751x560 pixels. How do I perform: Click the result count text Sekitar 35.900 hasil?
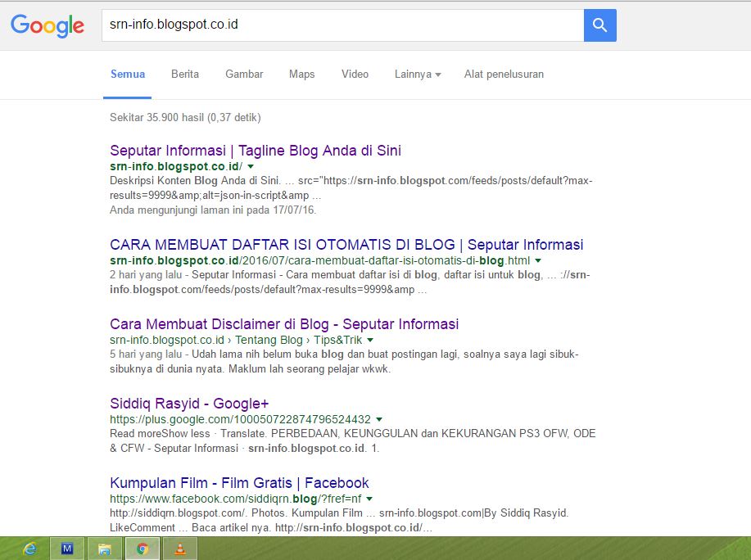(x=185, y=118)
